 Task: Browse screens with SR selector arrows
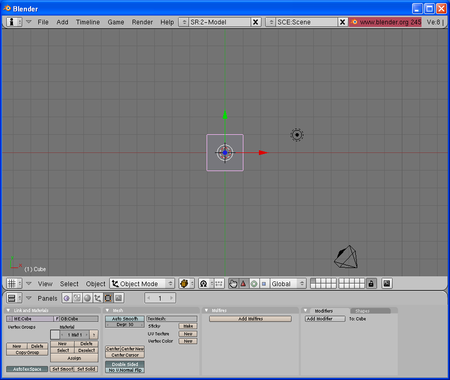coord(184,22)
